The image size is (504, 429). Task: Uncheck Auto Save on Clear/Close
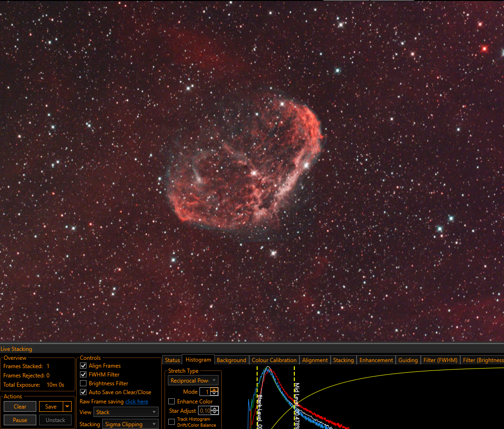[x=83, y=392]
